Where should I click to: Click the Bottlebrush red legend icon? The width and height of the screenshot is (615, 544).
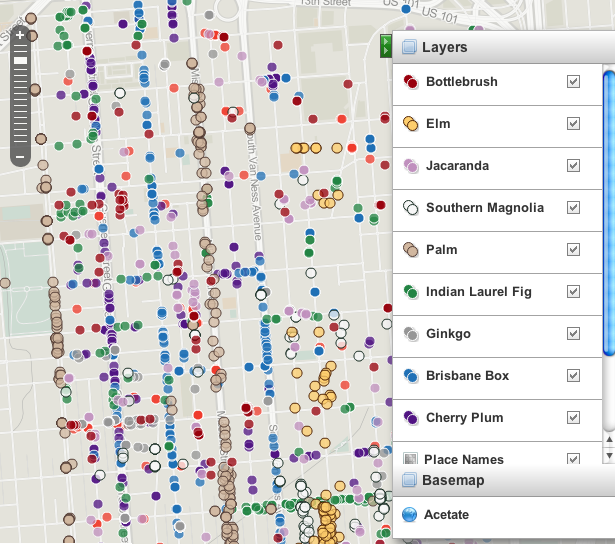(x=410, y=82)
